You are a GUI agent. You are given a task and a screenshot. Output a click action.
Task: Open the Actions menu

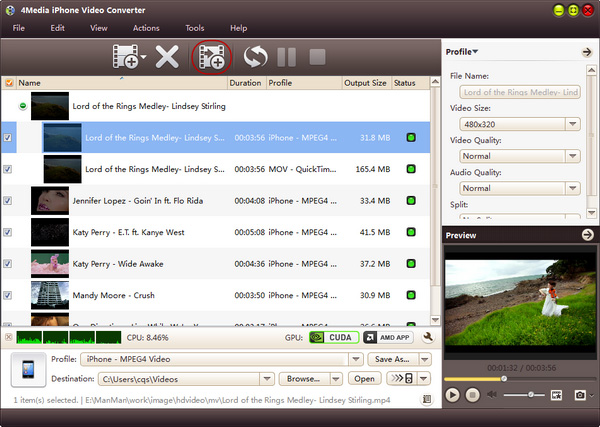click(x=146, y=28)
